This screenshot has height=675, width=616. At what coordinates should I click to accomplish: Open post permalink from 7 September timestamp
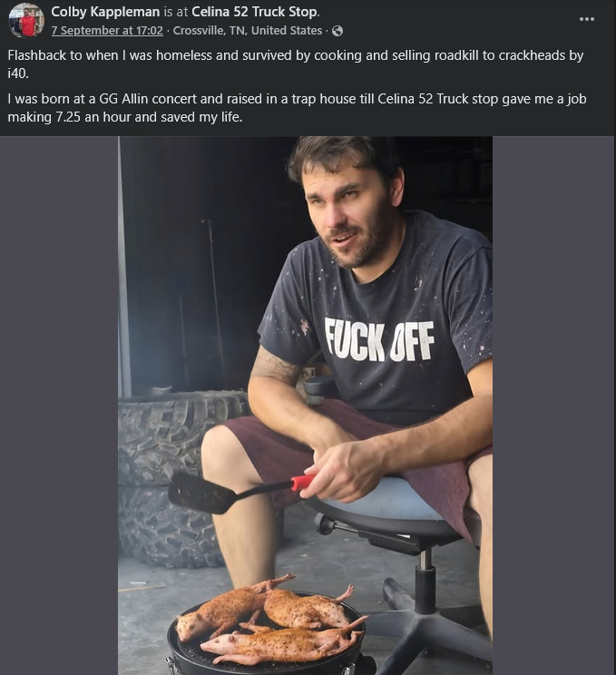107,31
